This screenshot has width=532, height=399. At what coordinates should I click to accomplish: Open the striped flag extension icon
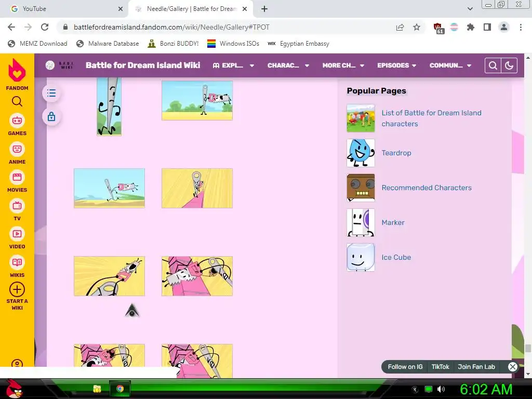click(x=454, y=27)
